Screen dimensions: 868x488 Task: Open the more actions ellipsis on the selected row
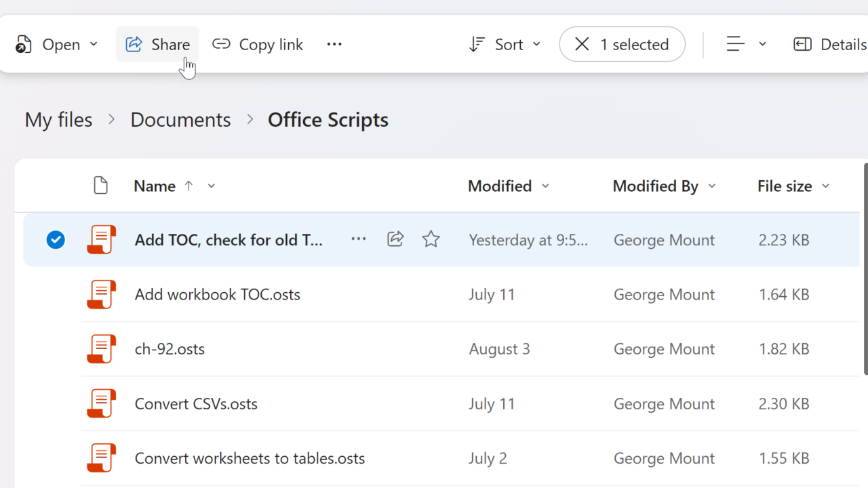coord(359,239)
